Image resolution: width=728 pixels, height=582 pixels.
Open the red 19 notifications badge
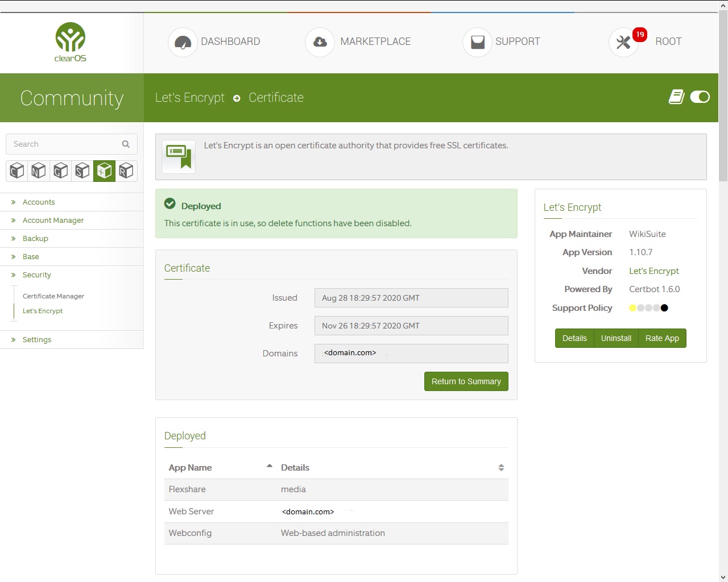(640, 35)
